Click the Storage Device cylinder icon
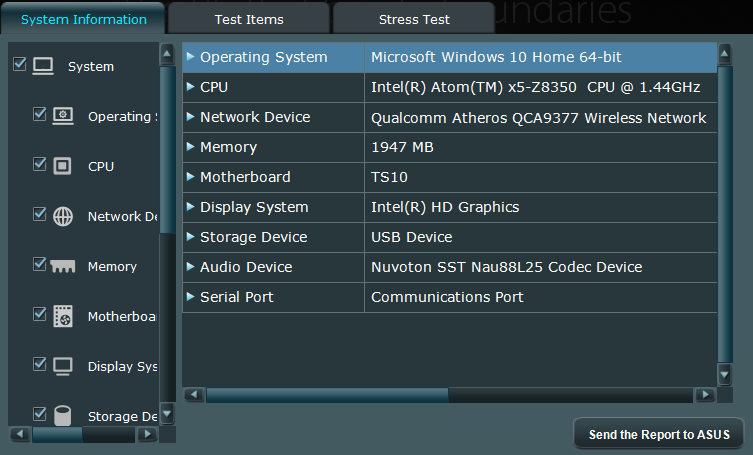 click(x=63, y=415)
